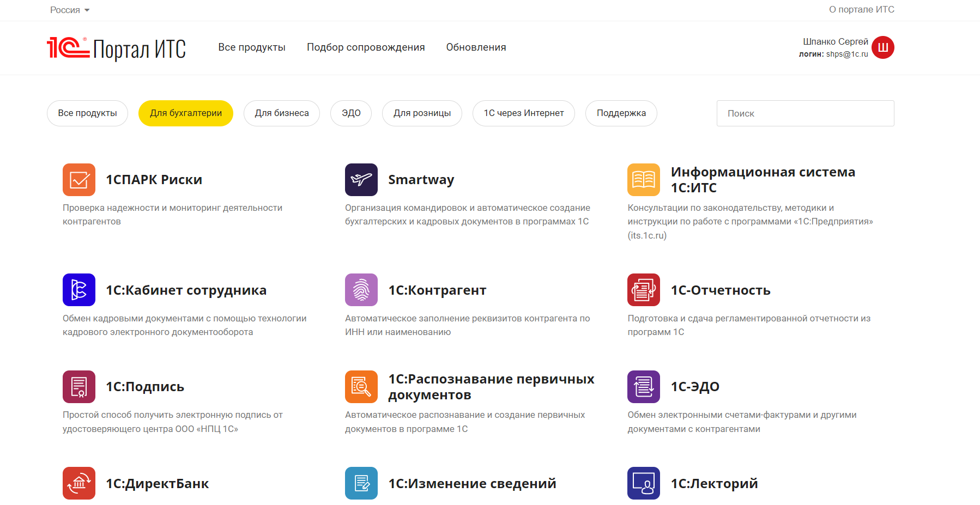
Task: Choose the ЭДО category filter
Action: pos(351,113)
